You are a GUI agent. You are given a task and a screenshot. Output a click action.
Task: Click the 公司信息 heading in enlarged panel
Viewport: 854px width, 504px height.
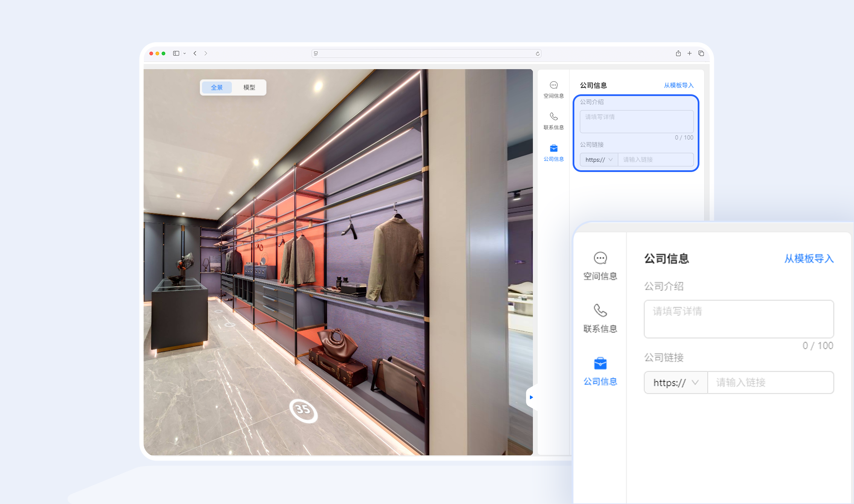pyautogui.click(x=667, y=259)
